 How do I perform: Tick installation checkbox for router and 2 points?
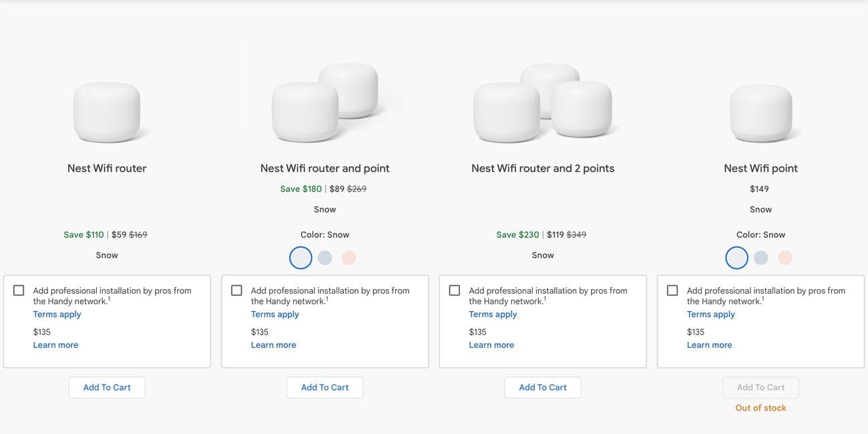click(455, 290)
